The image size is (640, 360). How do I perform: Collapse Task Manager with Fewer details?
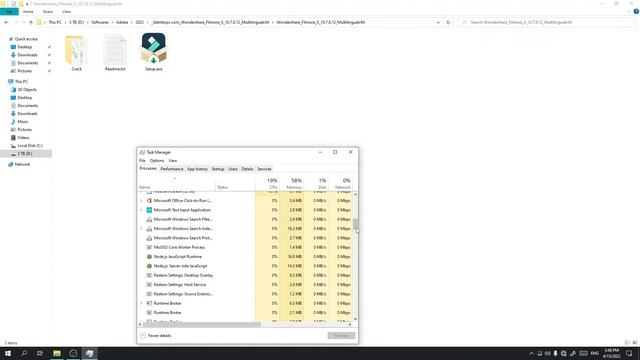tap(156, 336)
